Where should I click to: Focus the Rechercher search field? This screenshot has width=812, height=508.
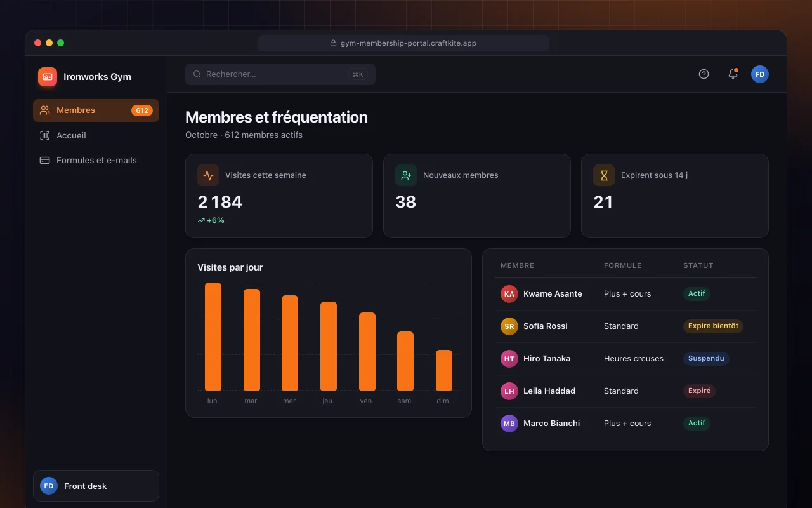280,74
